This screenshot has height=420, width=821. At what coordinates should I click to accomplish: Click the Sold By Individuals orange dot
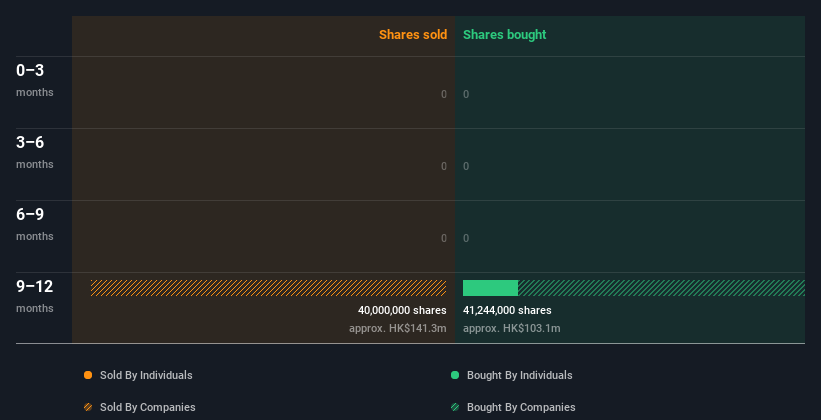click(88, 375)
